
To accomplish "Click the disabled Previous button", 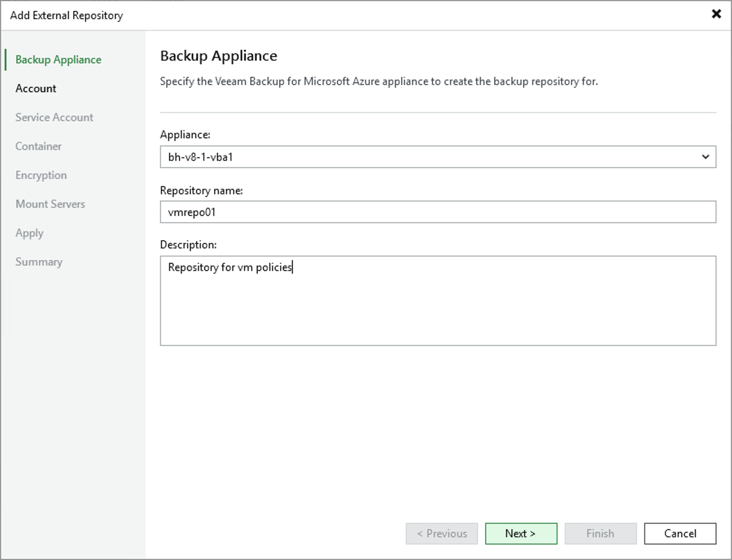I will (441, 533).
